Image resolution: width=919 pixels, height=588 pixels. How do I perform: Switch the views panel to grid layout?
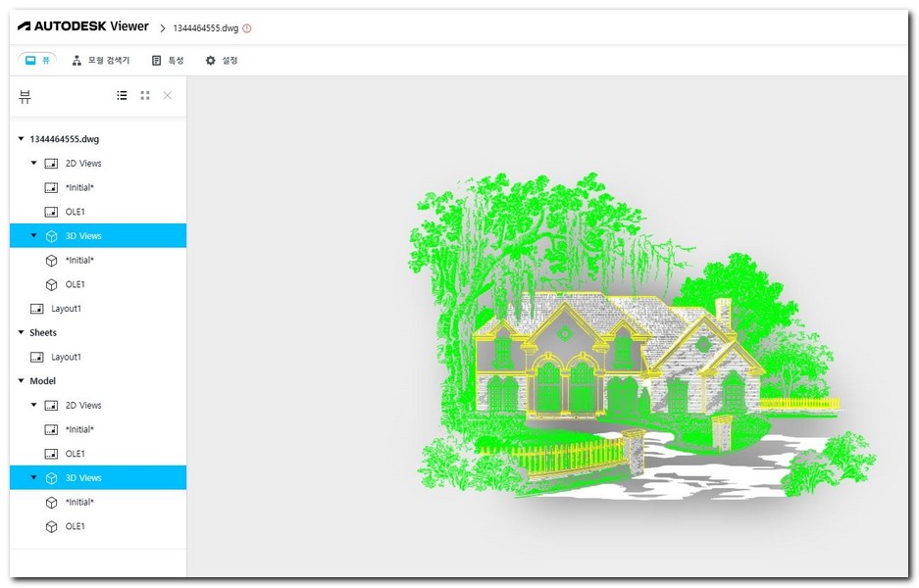[x=144, y=95]
